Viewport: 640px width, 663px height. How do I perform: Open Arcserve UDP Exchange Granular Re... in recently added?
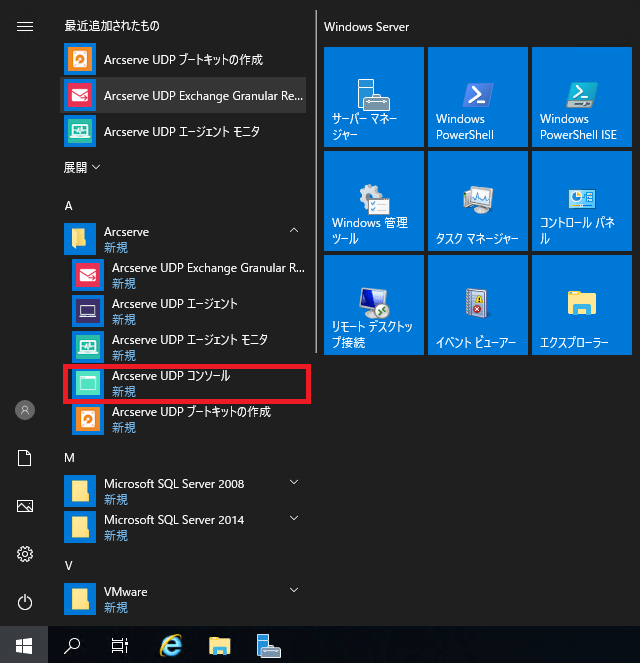pos(183,95)
